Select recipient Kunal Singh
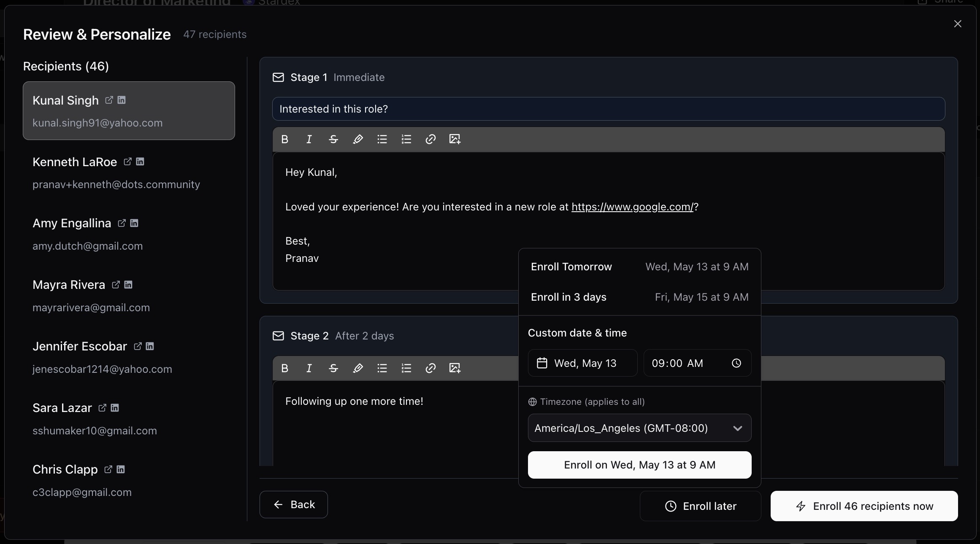The height and width of the screenshot is (544, 980). click(129, 111)
